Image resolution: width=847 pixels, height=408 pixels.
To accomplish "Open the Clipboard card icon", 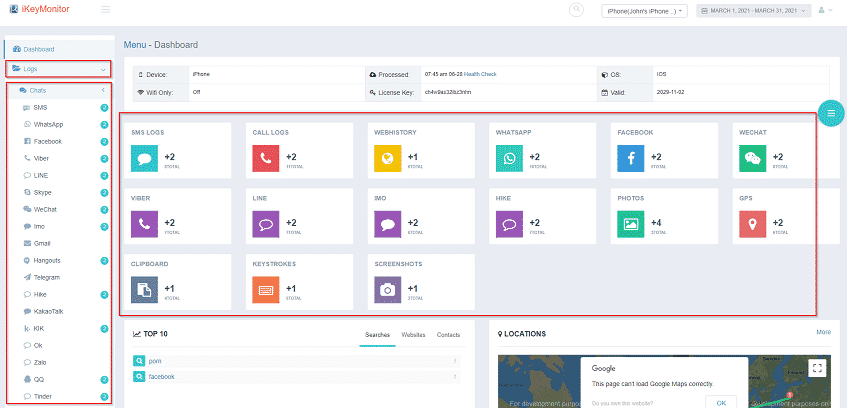I will (x=144, y=290).
